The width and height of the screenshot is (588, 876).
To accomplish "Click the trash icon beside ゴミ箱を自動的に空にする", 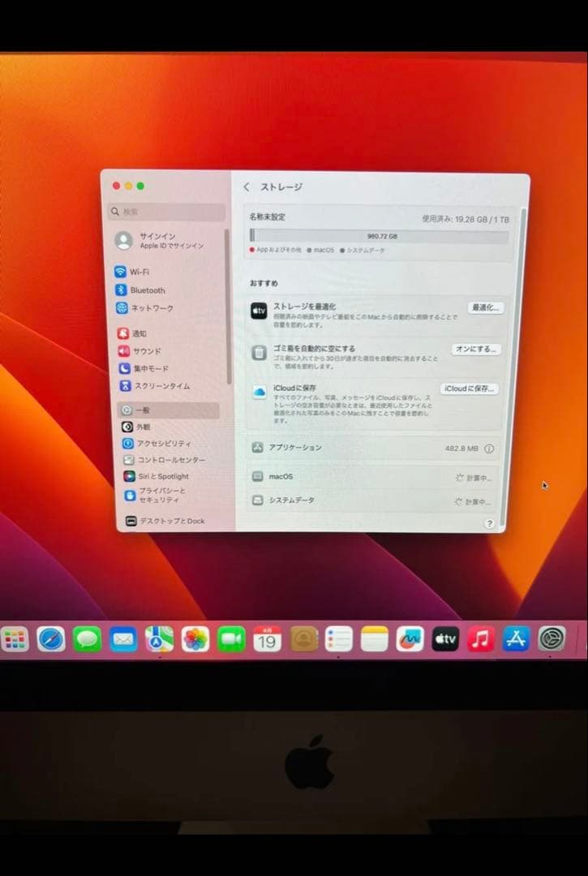I will [x=259, y=353].
